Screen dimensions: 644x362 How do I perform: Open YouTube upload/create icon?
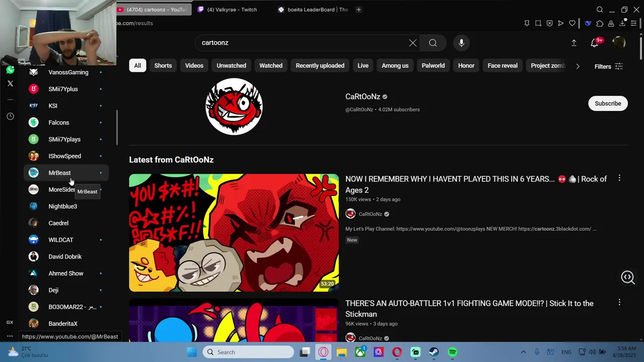coord(574,43)
